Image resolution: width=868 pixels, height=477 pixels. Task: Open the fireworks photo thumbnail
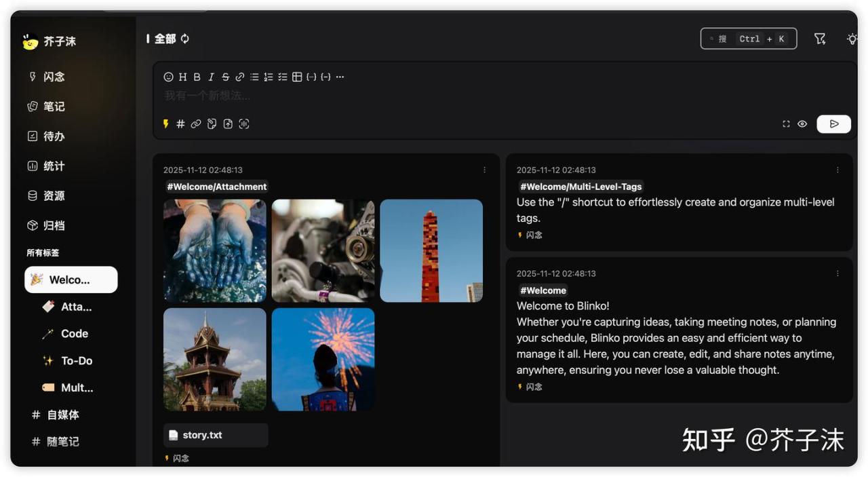tap(323, 360)
